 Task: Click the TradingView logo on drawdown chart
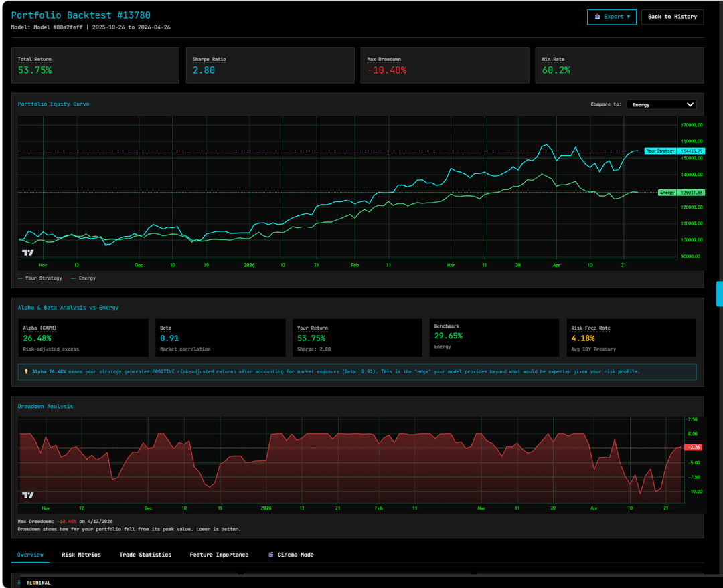click(27, 495)
